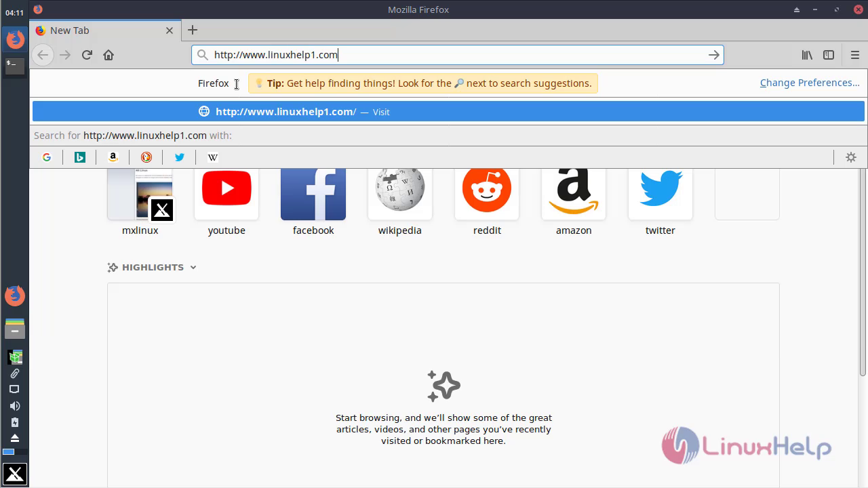Select the New Tab tab
The height and width of the screenshot is (488, 868).
(x=105, y=30)
